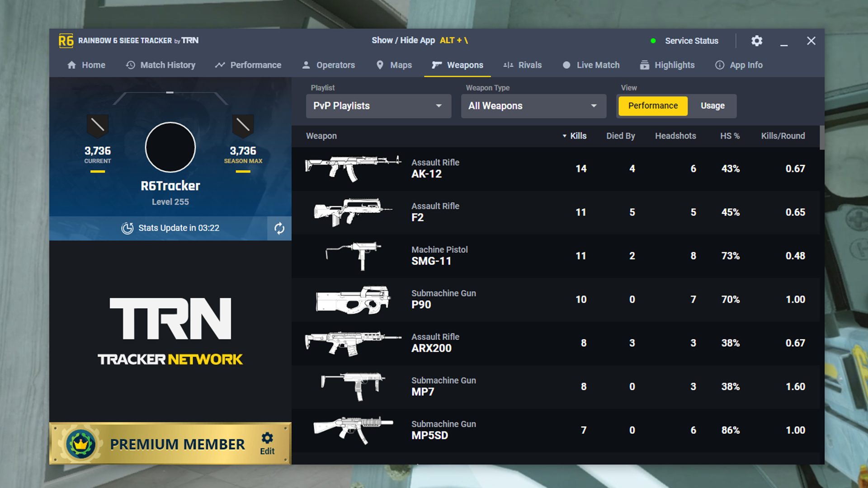
Task: Sort by Died By column
Action: [620, 136]
